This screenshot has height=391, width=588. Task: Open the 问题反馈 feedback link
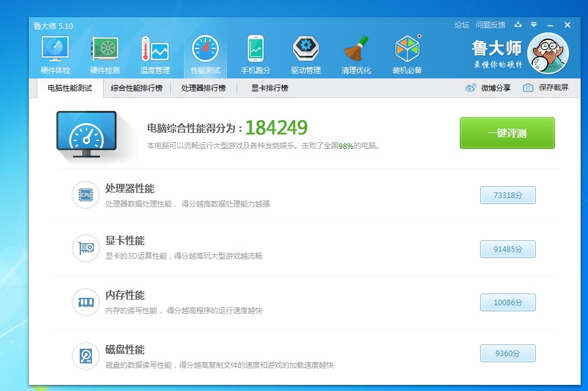(x=491, y=25)
